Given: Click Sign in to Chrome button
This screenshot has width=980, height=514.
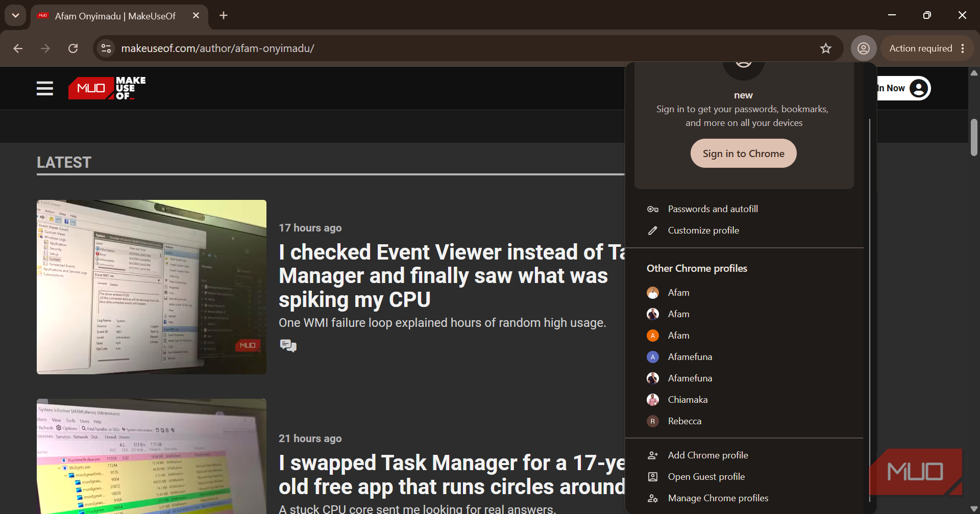Looking at the screenshot, I should (743, 153).
